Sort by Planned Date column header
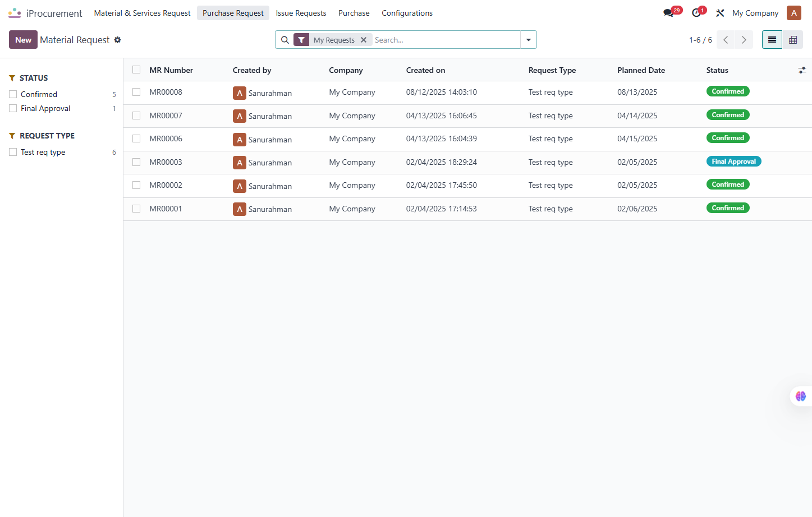Viewport: 812px width, 517px height. coord(641,70)
